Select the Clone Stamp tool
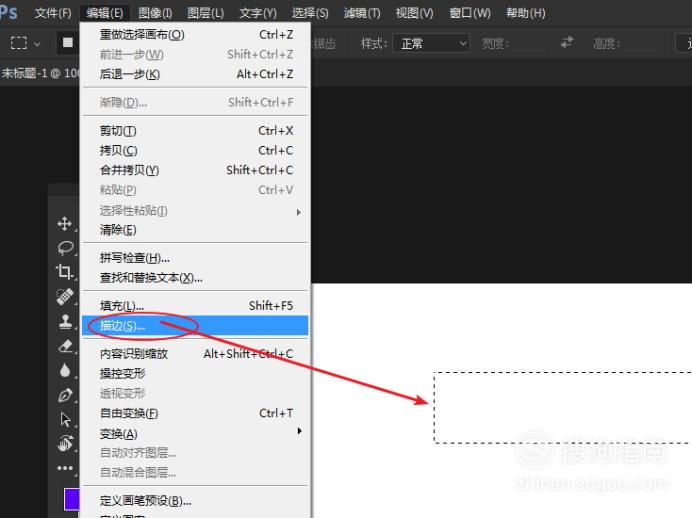This screenshot has width=692, height=518. click(65, 321)
